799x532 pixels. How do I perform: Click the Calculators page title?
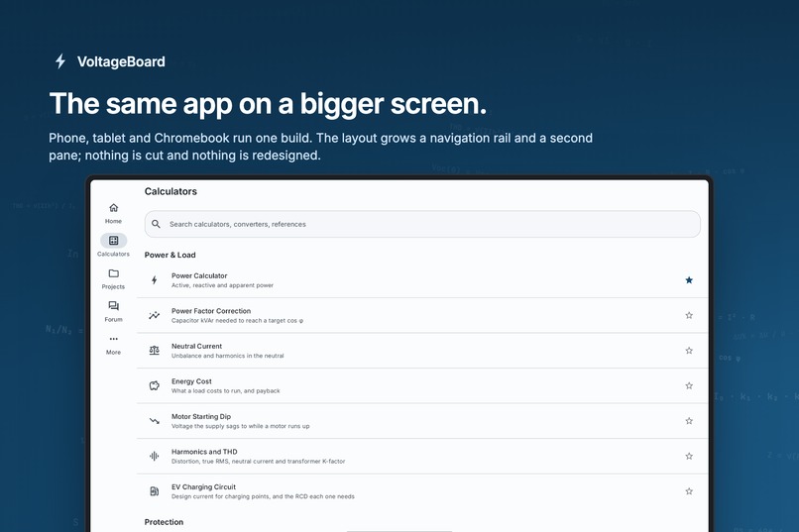tap(171, 191)
